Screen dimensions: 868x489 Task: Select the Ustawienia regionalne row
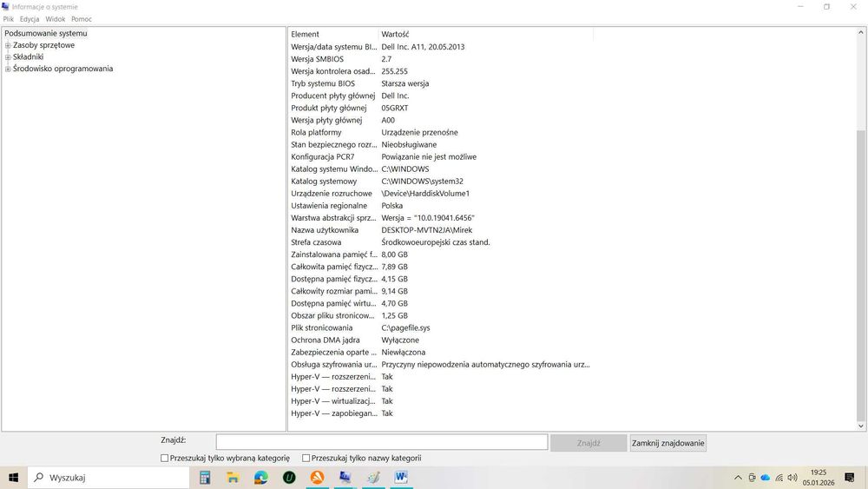pyautogui.click(x=441, y=206)
